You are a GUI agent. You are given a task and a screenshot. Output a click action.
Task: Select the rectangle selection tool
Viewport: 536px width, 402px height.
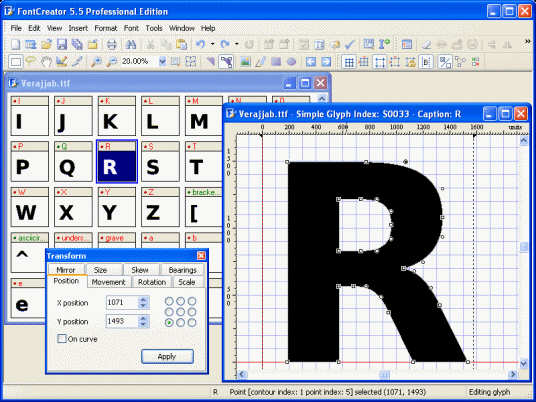pyautogui.click(x=15, y=62)
